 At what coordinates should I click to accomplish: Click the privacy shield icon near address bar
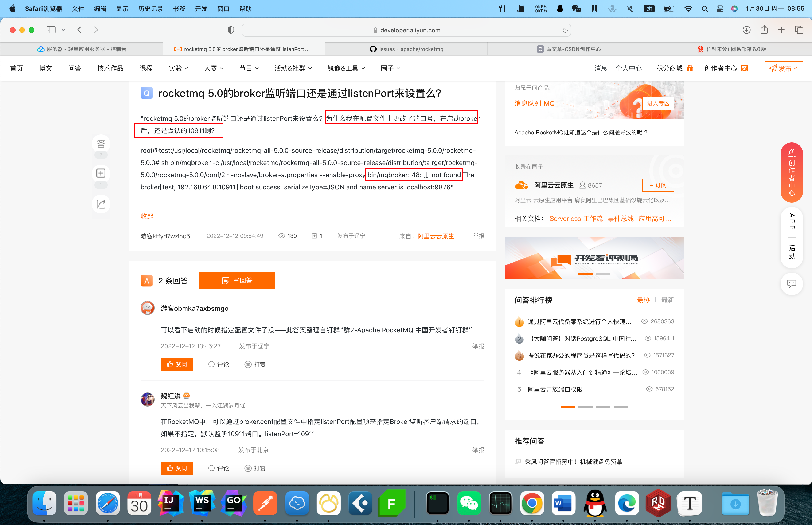[x=231, y=30]
